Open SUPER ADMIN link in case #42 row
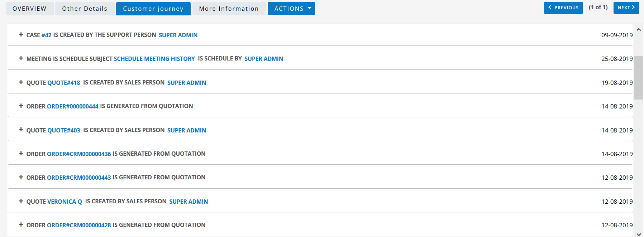Image resolution: width=644 pixels, height=237 pixels. (x=178, y=35)
